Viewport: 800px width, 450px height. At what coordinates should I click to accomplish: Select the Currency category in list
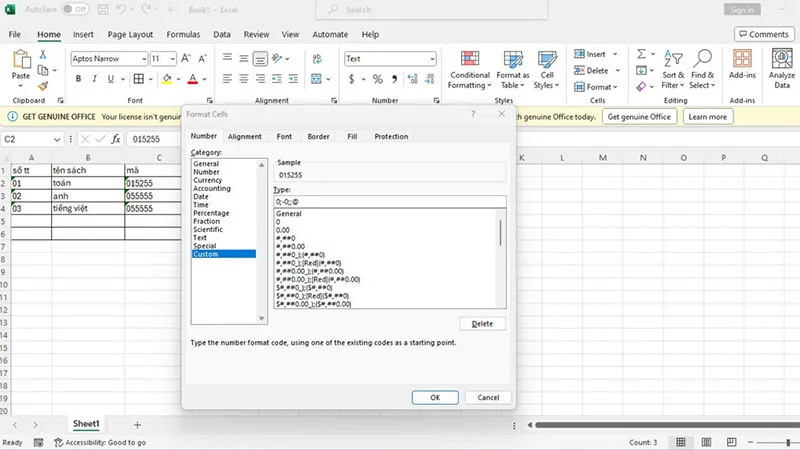tap(208, 180)
